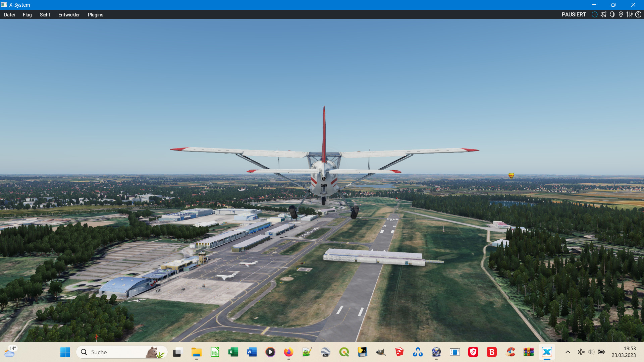Viewport: 644px width, 362px height.
Task: Click the help question mark icon
Action: click(638, 14)
